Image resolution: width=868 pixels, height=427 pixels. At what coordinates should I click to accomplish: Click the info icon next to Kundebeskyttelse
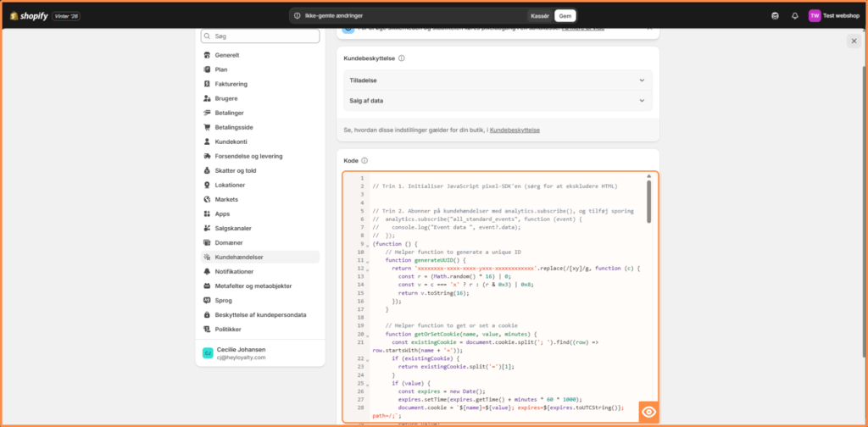coord(401,58)
